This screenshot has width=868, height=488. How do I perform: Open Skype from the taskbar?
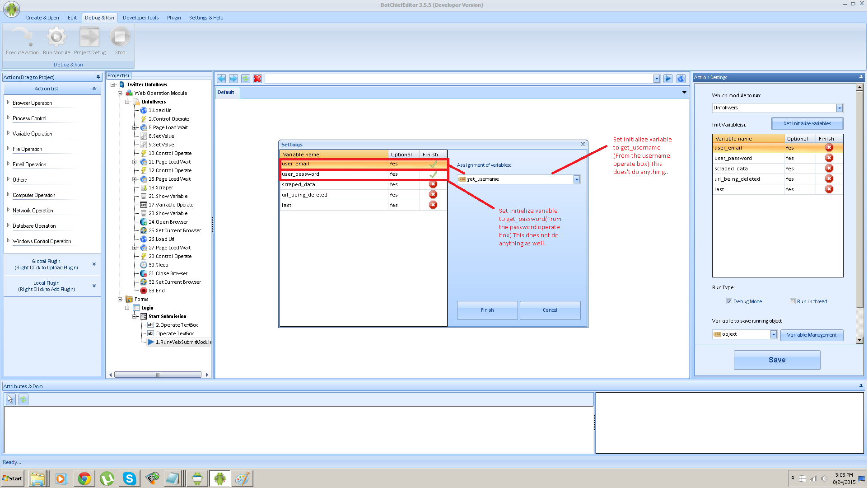click(130, 479)
